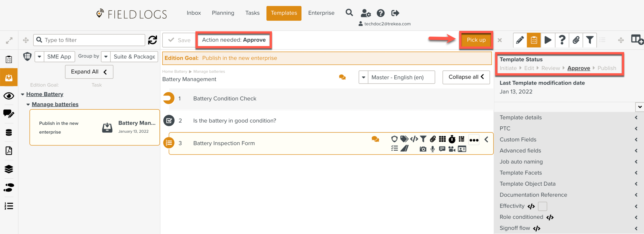The width and height of the screenshot is (644, 234).
Task: Open the Enterprise menu item
Action: [321, 13]
